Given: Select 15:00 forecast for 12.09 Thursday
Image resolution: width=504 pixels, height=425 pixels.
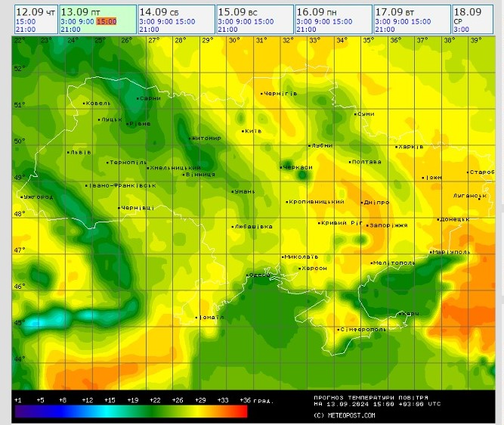Looking at the screenshot, I should tap(25, 22).
